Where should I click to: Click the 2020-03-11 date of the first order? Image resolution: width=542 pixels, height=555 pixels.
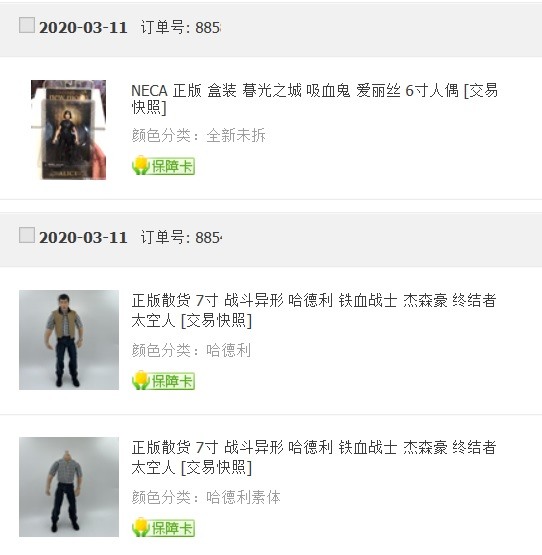pos(83,28)
